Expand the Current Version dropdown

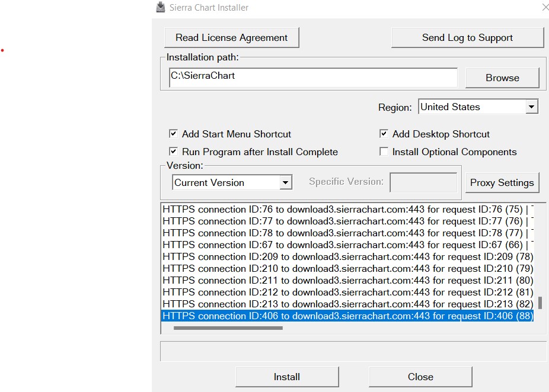[232, 182]
